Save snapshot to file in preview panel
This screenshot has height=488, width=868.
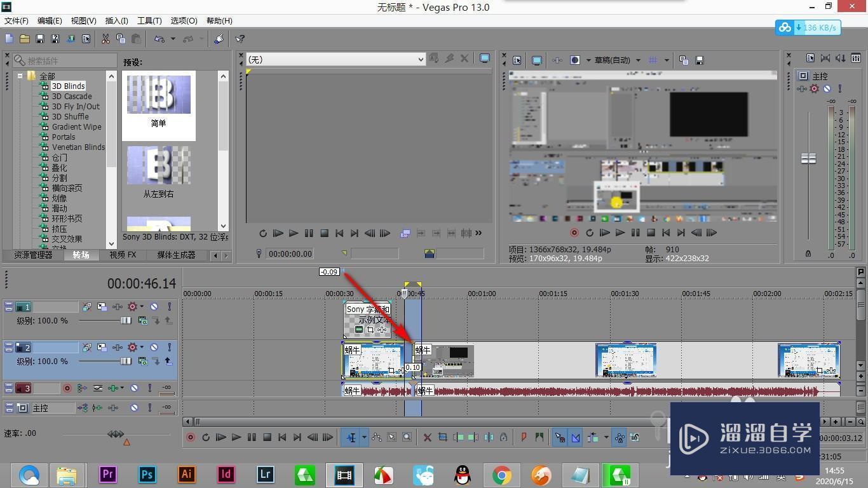pyautogui.click(x=700, y=60)
